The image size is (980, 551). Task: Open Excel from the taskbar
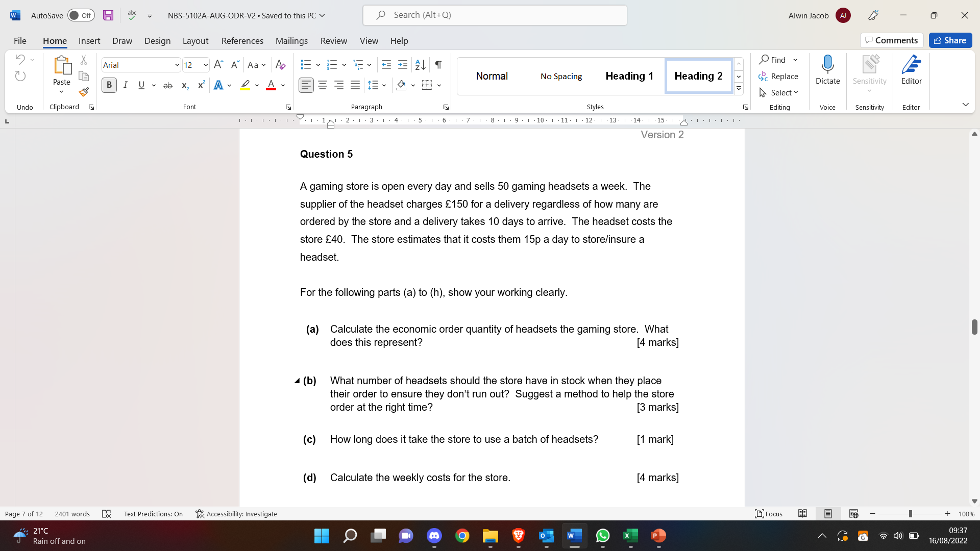coord(630,536)
